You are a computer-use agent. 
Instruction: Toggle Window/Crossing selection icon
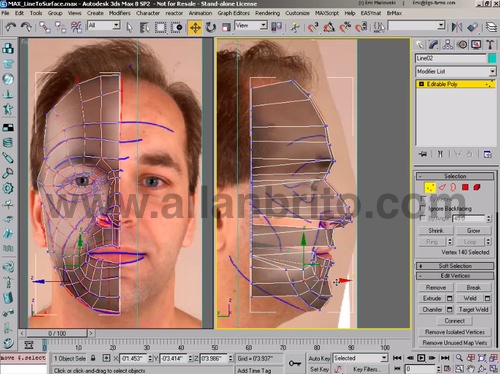[176, 27]
